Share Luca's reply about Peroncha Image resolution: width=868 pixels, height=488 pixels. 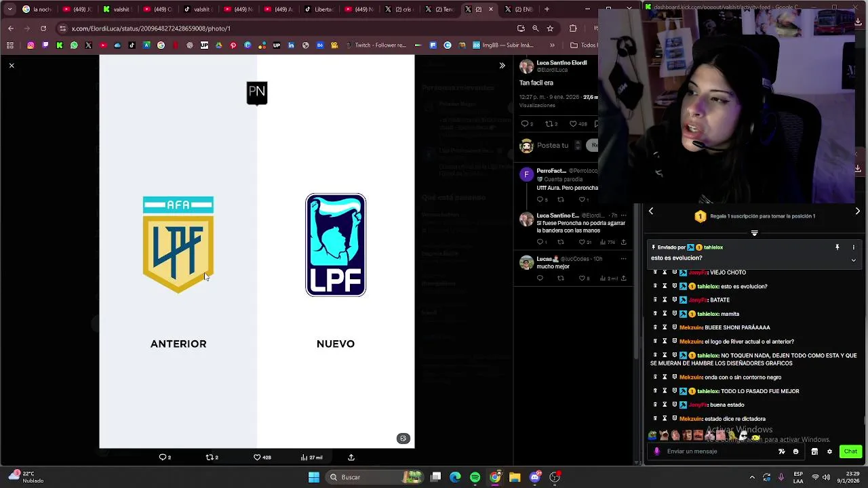click(x=623, y=242)
